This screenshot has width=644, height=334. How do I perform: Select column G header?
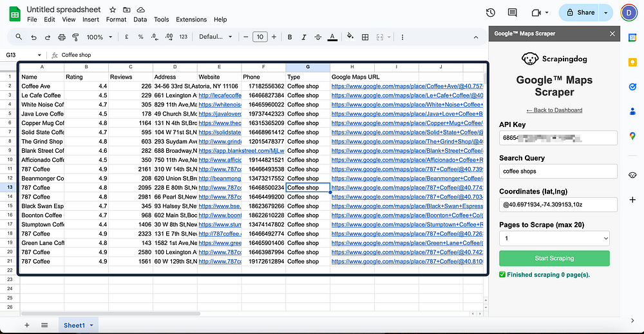308,68
